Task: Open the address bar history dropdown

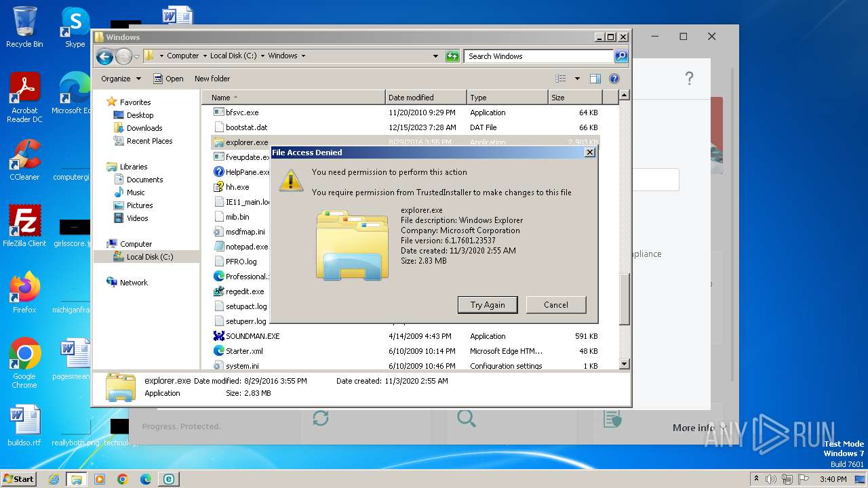Action: pos(435,56)
